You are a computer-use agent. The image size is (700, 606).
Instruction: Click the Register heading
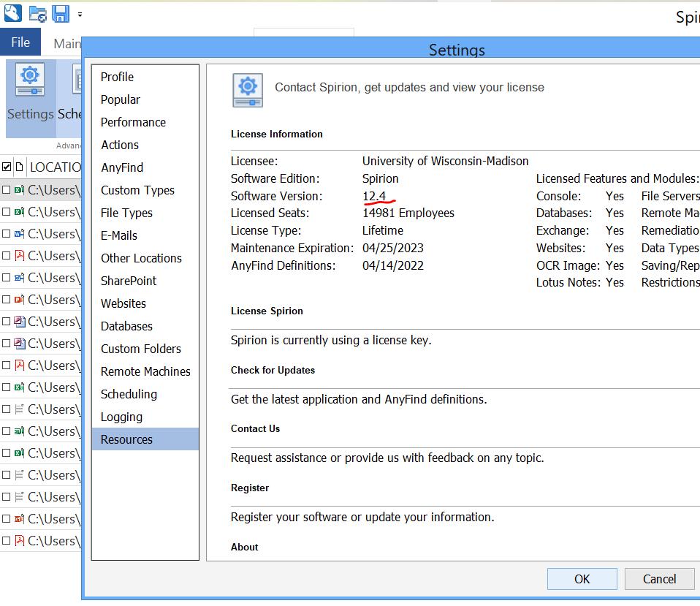[x=250, y=488]
